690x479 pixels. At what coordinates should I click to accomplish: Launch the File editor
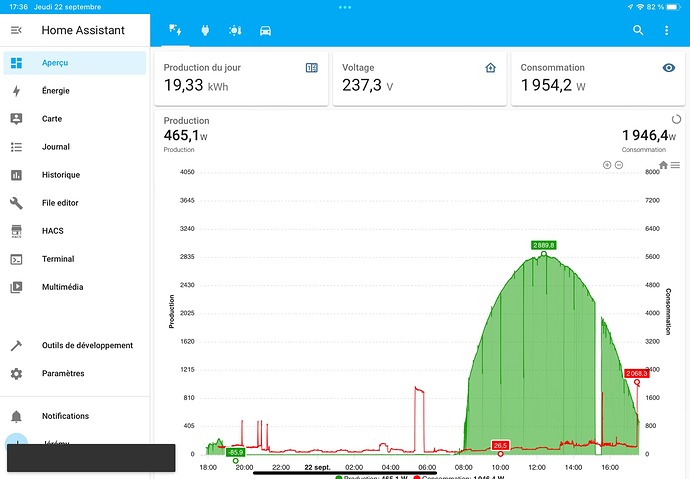pyautogui.click(x=60, y=203)
